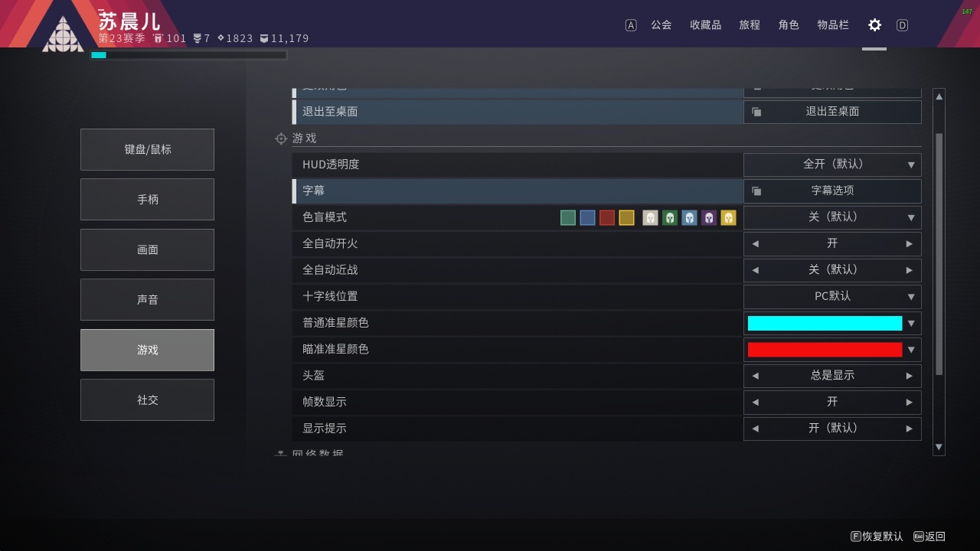Expand the 瞄准准星颜色 dropdown arrow
Image resolution: width=980 pixels, height=551 pixels.
911,350
